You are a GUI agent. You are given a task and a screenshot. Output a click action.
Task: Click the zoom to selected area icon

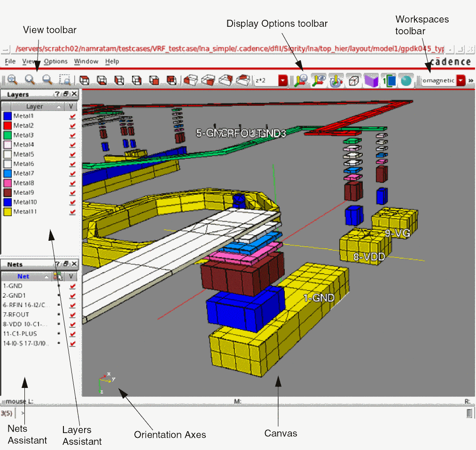(x=64, y=80)
